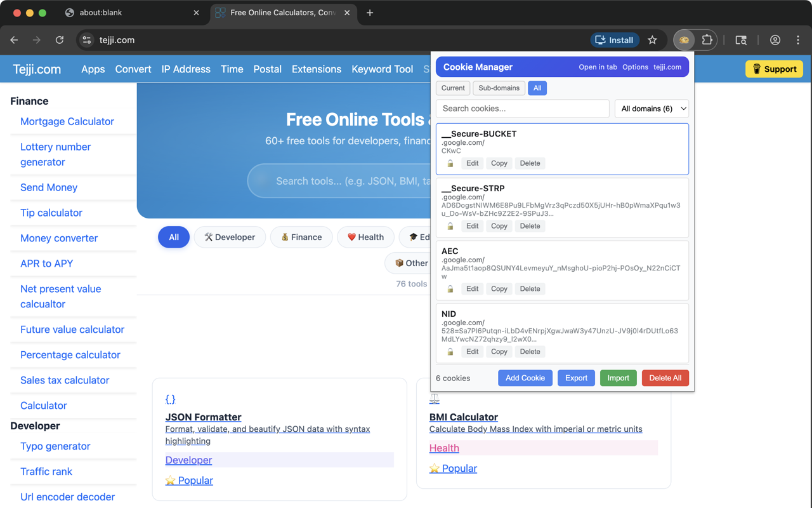812x508 pixels.
Task: Click the JSON Formatter braces icon
Action: click(170, 399)
